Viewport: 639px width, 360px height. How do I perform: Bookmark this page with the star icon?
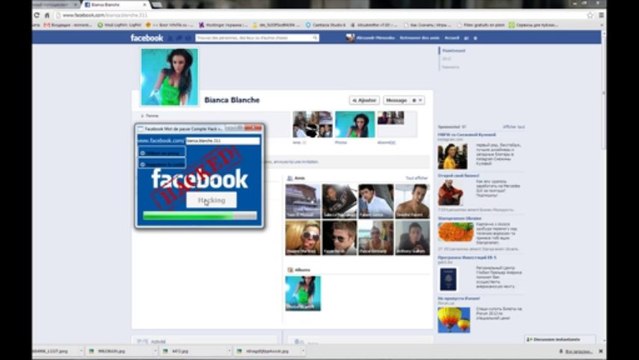590,15
